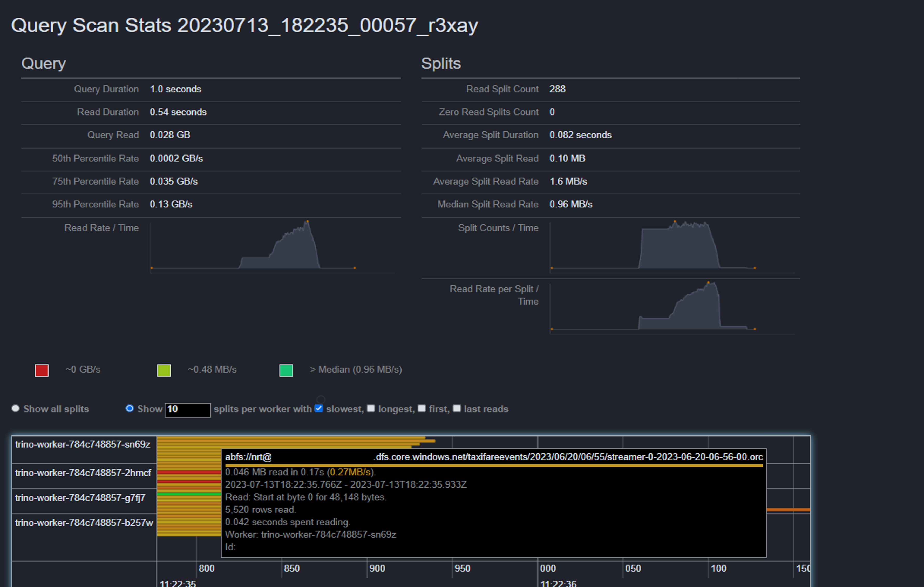Select worker trino-worker-784c748857-sn69z row
The height and width of the screenshot is (587, 924).
(x=83, y=444)
